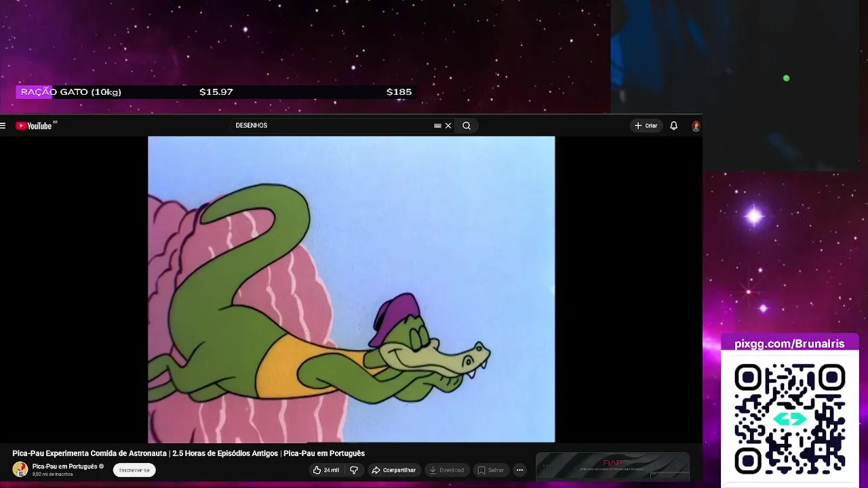Click the pixgg.com/BrunaIris link text
868x488 pixels.
tap(789, 344)
